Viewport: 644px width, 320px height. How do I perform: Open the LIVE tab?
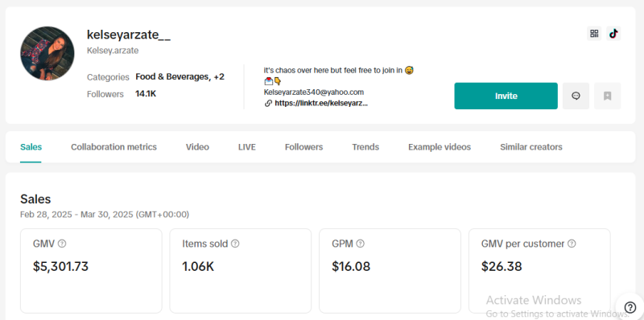(247, 147)
